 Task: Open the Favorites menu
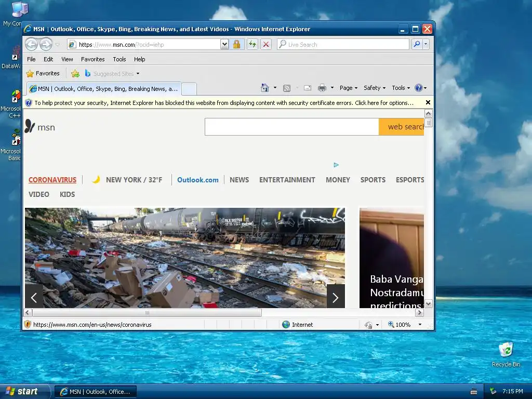[x=92, y=59]
